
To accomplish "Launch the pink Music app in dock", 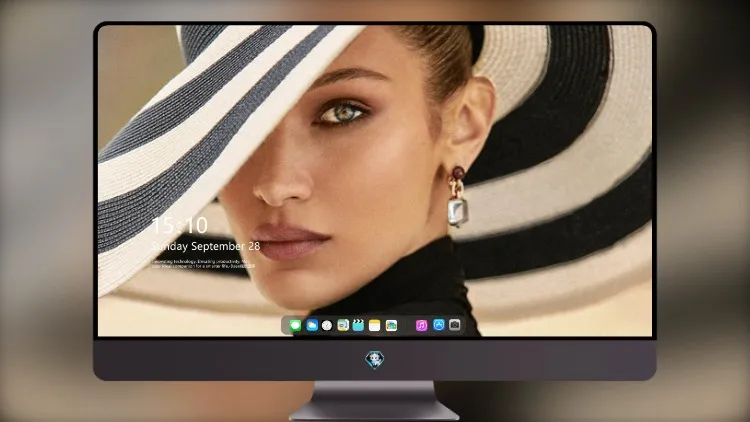I will [x=421, y=325].
